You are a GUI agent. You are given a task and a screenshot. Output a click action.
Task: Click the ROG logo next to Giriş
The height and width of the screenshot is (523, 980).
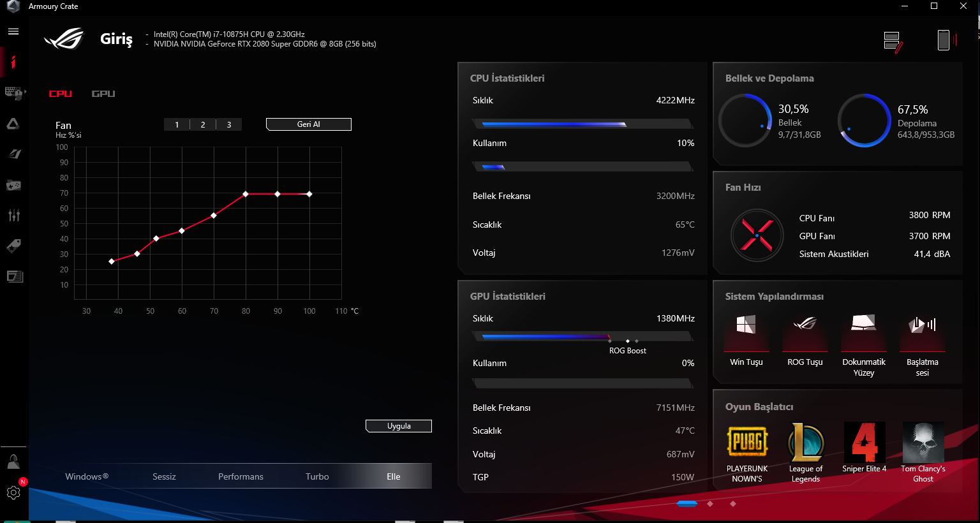[x=64, y=39]
